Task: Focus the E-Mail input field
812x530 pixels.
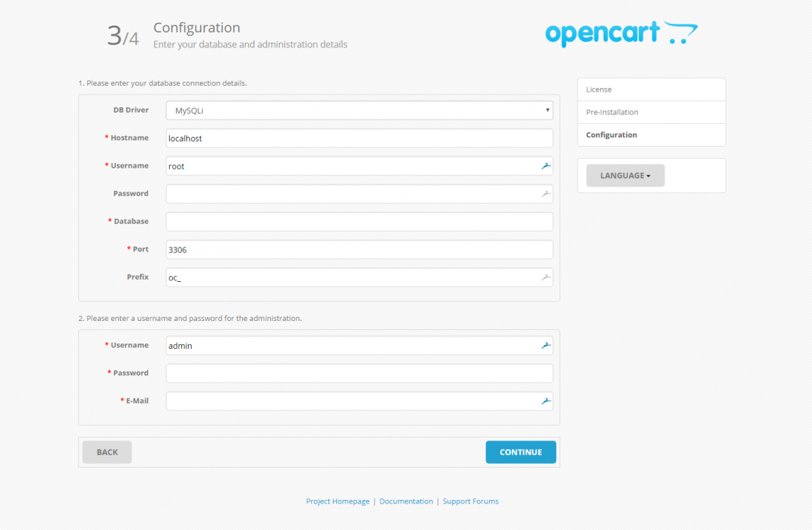Action: point(359,401)
